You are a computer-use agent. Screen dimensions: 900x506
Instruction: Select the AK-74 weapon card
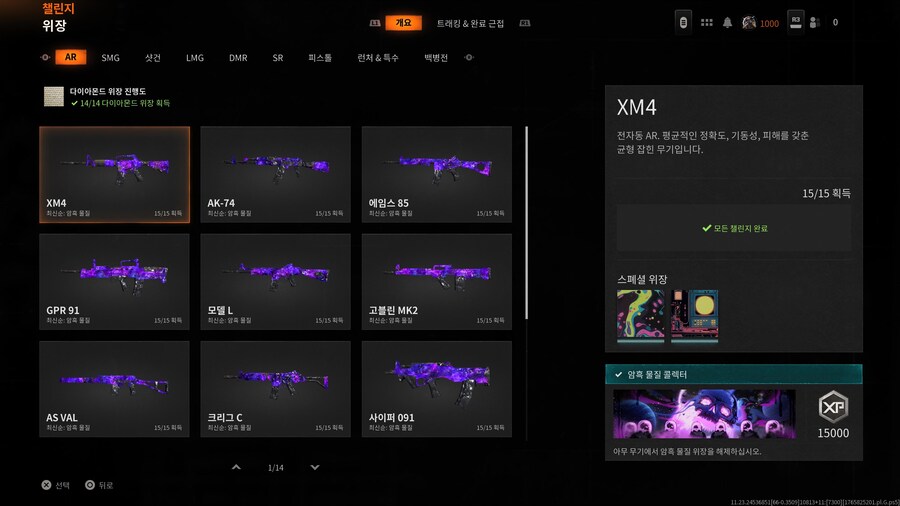click(x=276, y=174)
